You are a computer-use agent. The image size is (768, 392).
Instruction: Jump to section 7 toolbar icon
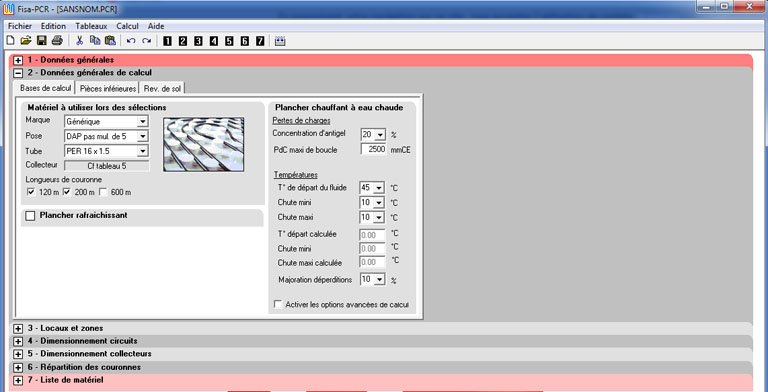(x=260, y=41)
